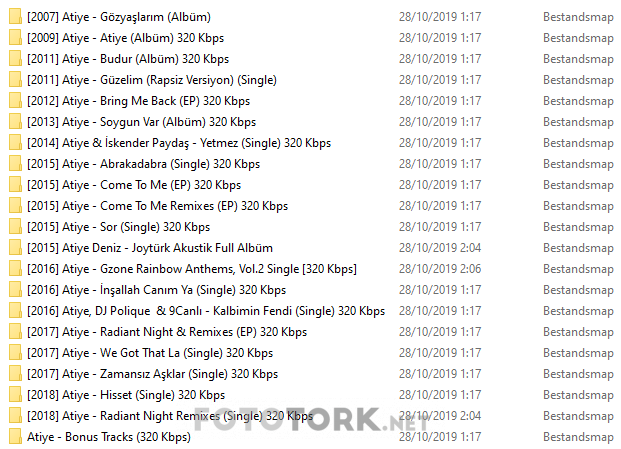The height and width of the screenshot is (449, 621).
Task: Click folder icon beside Sor (Single)
Action: click(15, 226)
